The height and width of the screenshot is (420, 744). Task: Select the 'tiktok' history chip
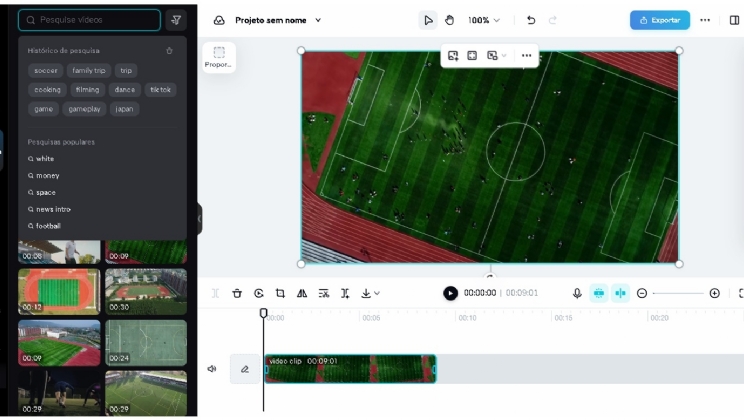[x=160, y=90]
